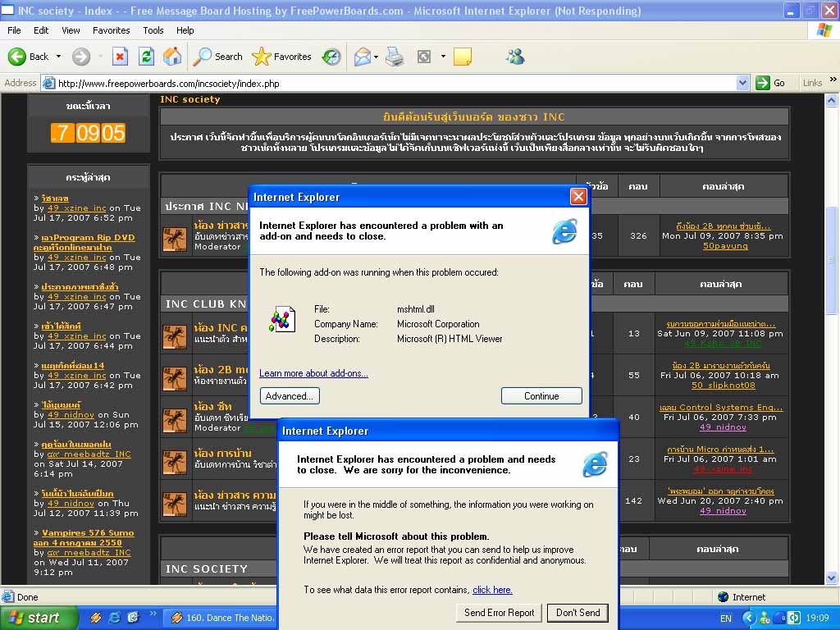The image size is (840, 630).
Task: Click the Winamp quick launch icon
Action: coord(96,618)
